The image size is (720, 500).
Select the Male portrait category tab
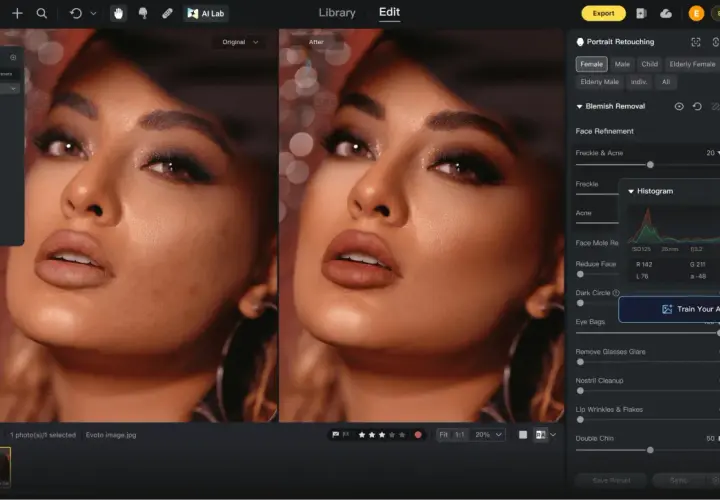[x=622, y=64]
